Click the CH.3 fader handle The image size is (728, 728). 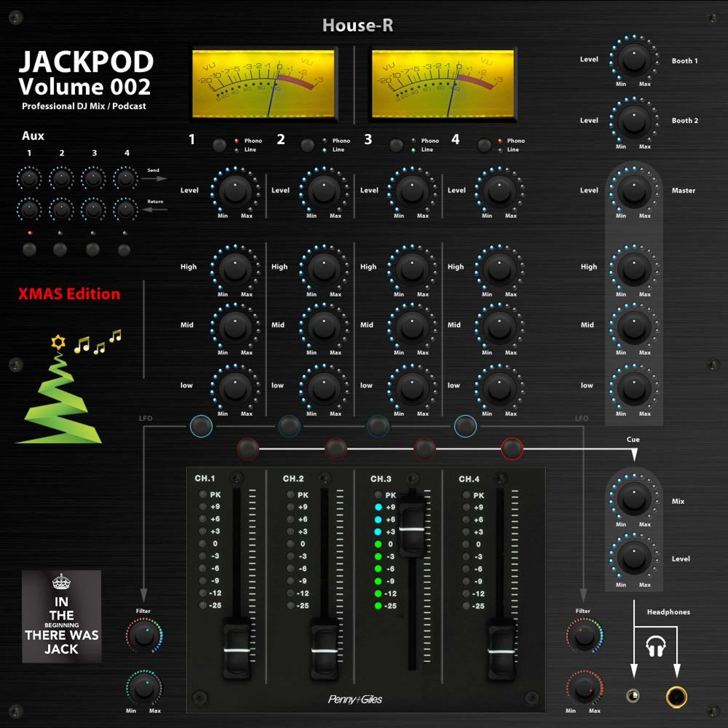pos(412,526)
